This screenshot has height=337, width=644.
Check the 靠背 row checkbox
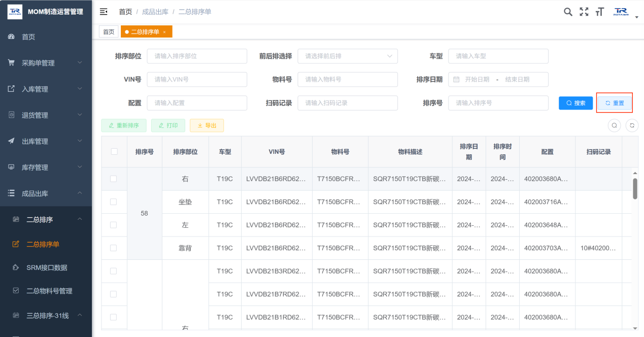(113, 248)
